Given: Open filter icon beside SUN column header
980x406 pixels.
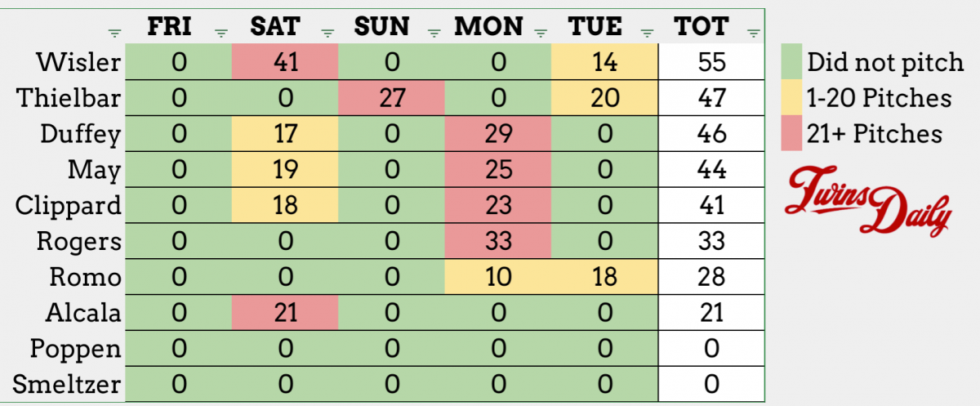Looking at the screenshot, I should [x=434, y=33].
